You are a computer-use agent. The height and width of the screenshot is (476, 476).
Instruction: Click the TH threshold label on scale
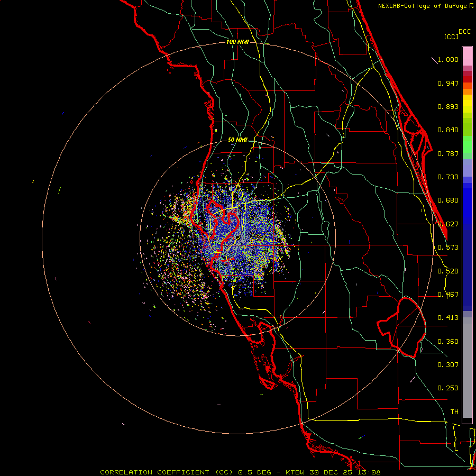coord(454,412)
